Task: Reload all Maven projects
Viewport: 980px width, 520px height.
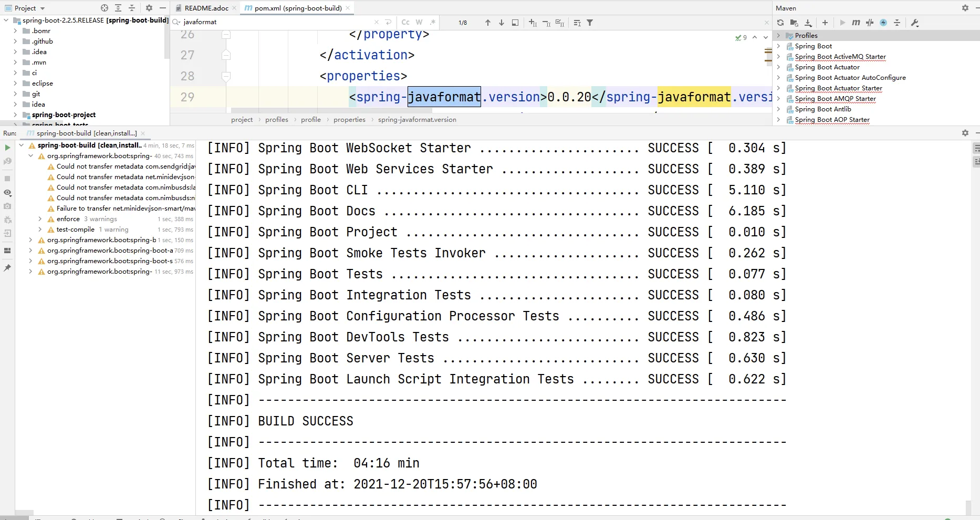Action: [780, 23]
